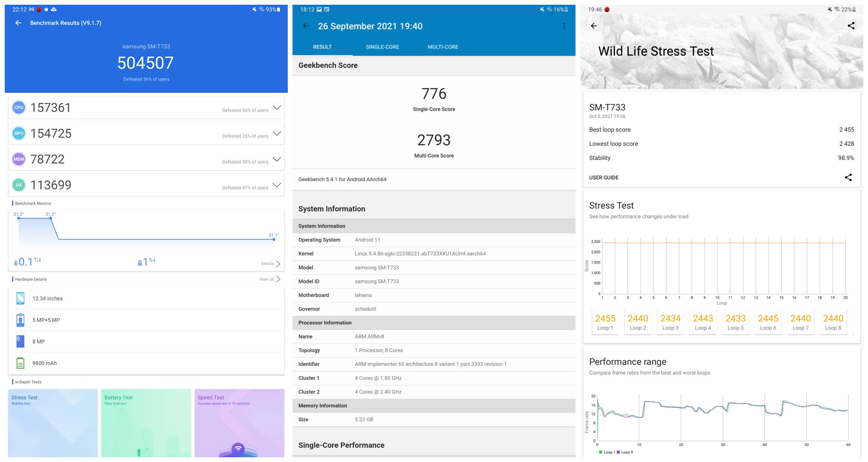Click the UX score badge icon

[x=18, y=185]
